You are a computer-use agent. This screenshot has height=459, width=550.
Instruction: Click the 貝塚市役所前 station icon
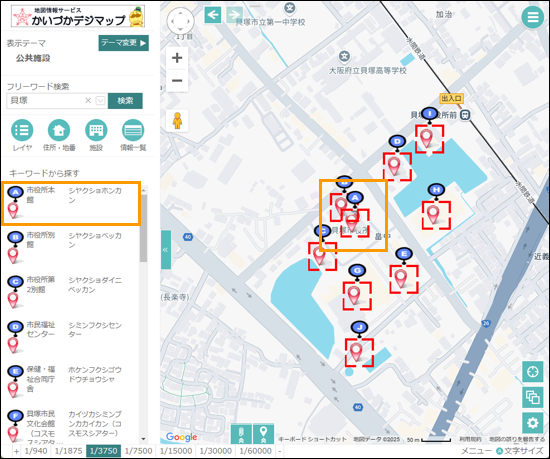click(465, 115)
